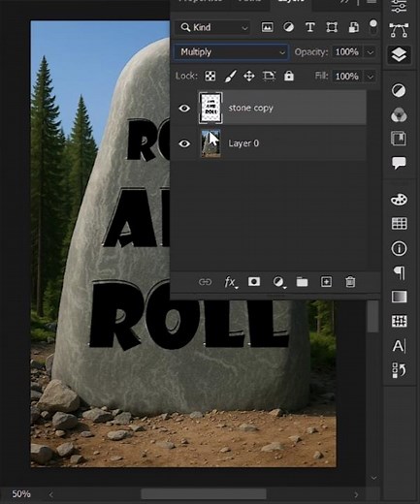Click the horizontal scrollbar thumb
Image resolution: width=420 pixels, height=504 pixels.
pyautogui.click(x=204, y=493)
